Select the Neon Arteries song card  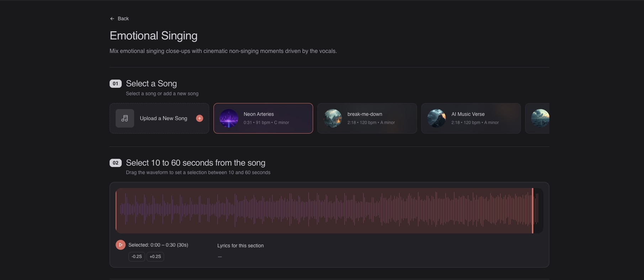(x=263, y=118)
